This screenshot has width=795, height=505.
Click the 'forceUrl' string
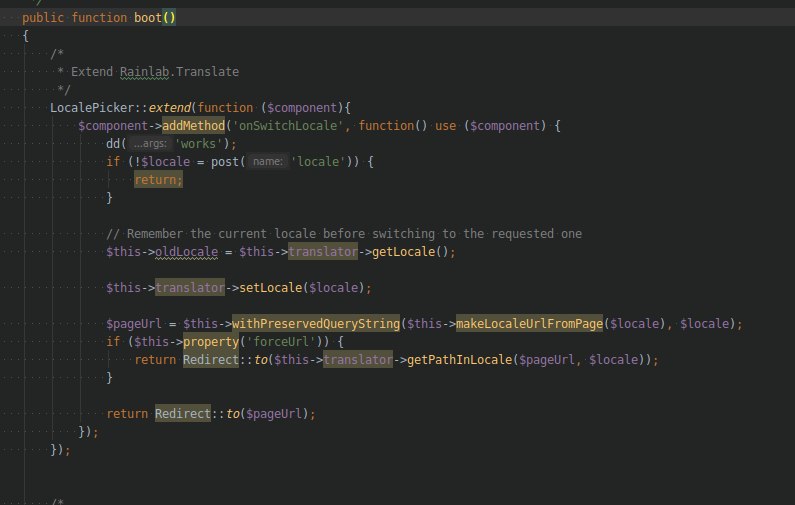(x=280, y=342)
